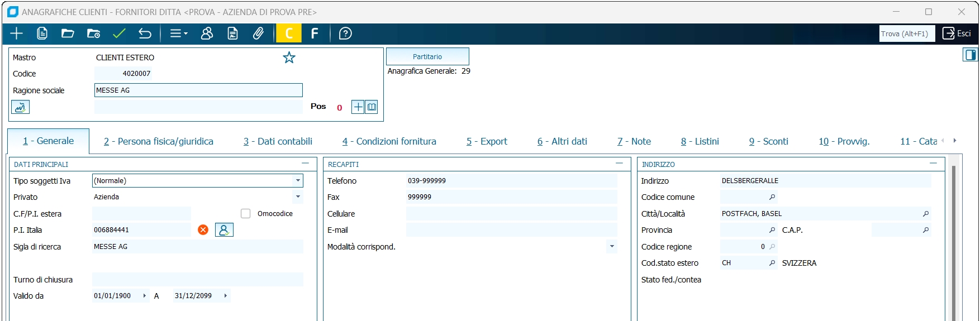
Task: Search Città/Località with magnifier icon
Action: (926, 214)
